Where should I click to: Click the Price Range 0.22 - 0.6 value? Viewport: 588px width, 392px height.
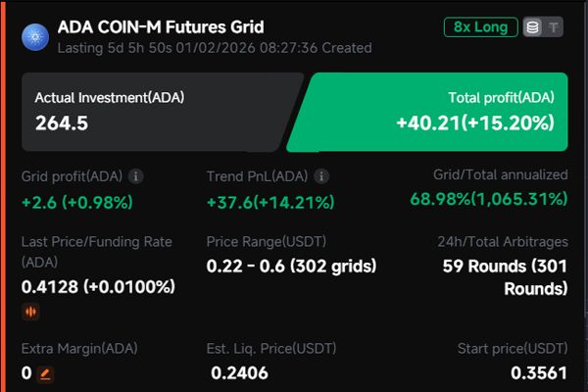[291, 266]
